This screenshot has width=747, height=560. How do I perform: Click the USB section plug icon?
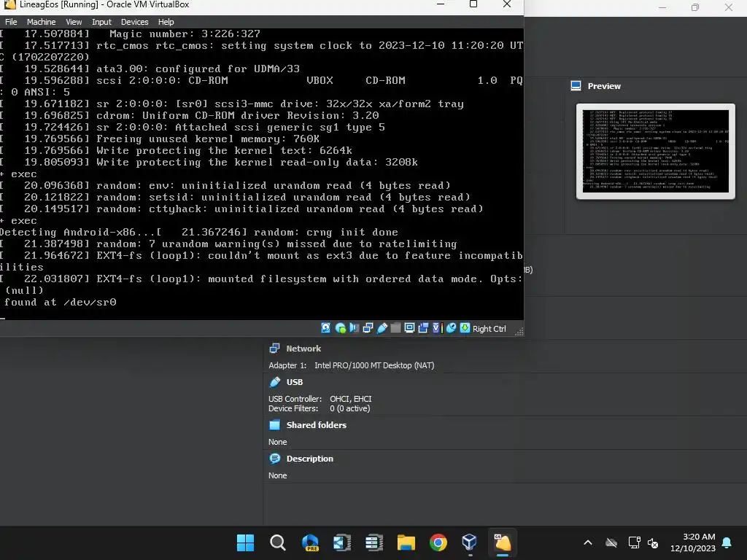[x=275, y=382]
